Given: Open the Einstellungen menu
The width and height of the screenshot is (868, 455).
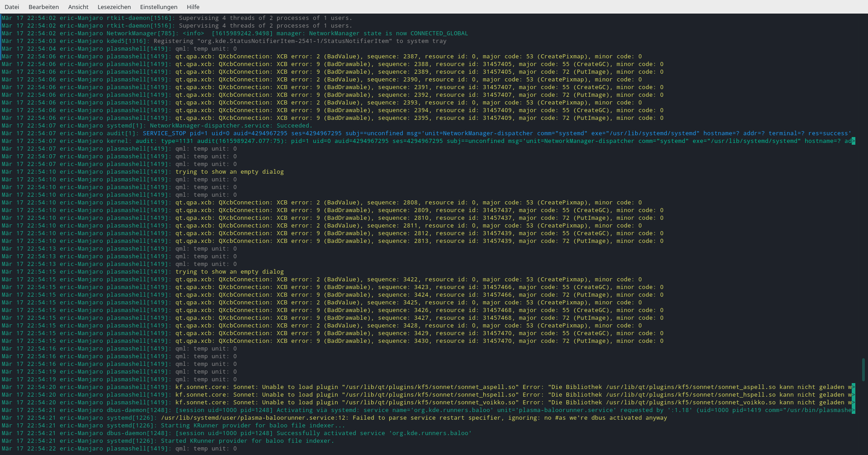Looking at the screenshot, I should 159,7.
